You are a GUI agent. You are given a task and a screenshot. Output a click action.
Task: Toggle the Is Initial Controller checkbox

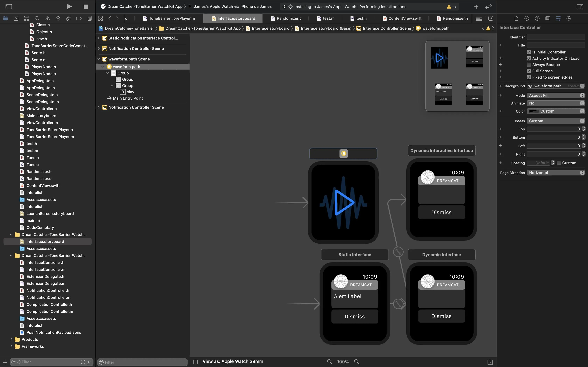coord(529,52)
